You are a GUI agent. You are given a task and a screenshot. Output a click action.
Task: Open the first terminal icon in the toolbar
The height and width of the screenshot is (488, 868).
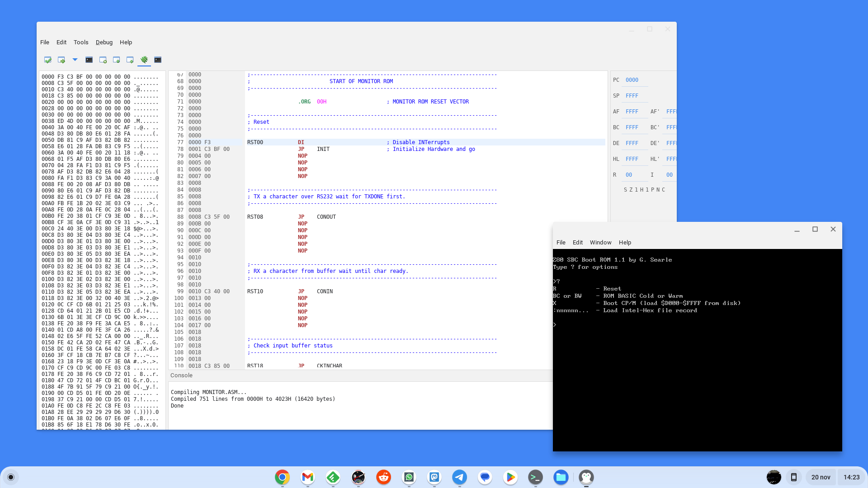click(89, 60)
